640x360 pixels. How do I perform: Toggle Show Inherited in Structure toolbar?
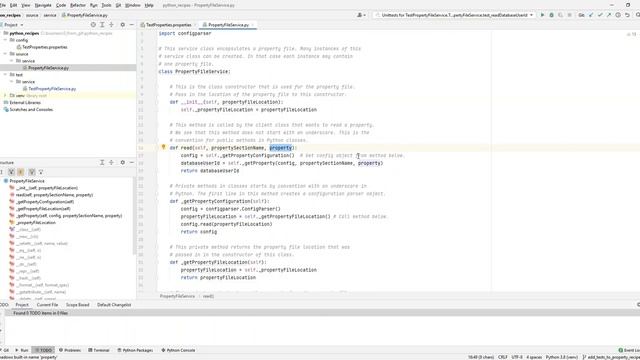click(x=31, y=172)
